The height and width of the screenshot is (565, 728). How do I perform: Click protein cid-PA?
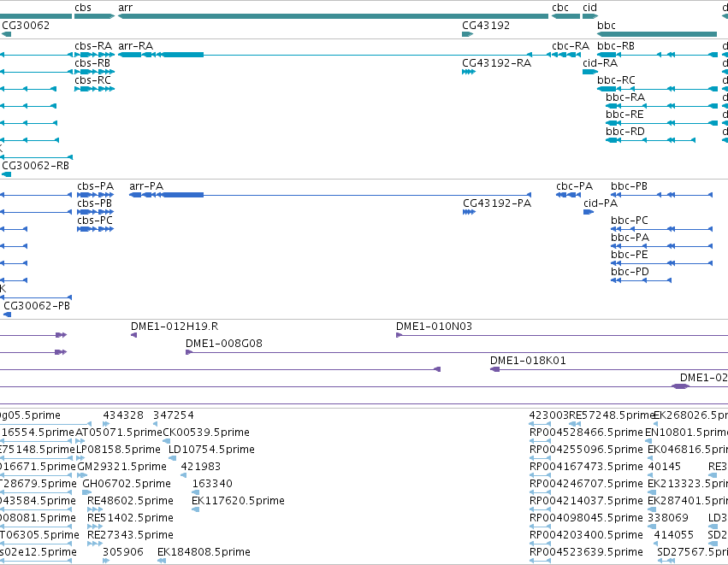pos(589,212)
